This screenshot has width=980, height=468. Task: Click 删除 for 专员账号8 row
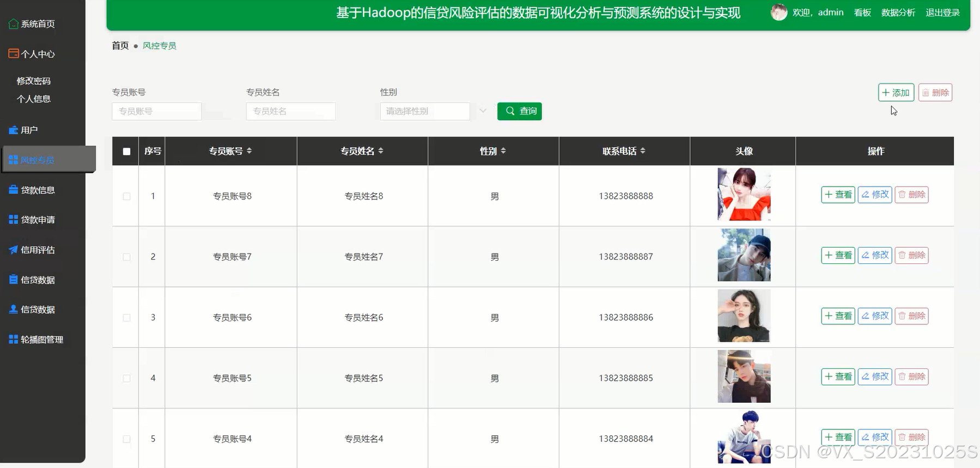912,194
